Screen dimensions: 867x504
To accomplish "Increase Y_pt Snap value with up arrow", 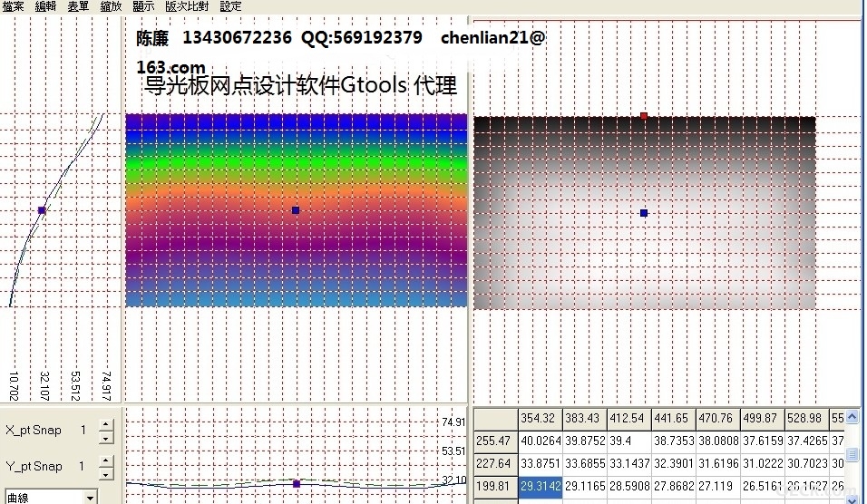I will (x=106, y=460).
